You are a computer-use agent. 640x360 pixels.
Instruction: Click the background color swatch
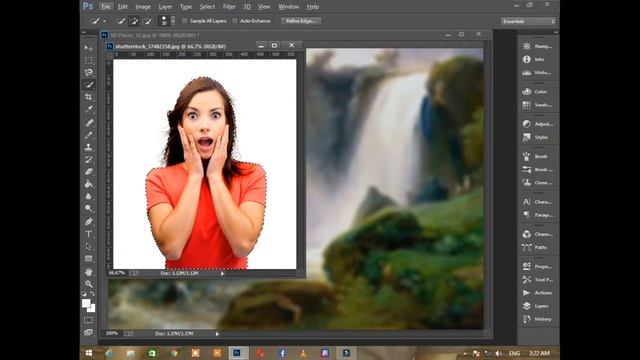[93, 309]
